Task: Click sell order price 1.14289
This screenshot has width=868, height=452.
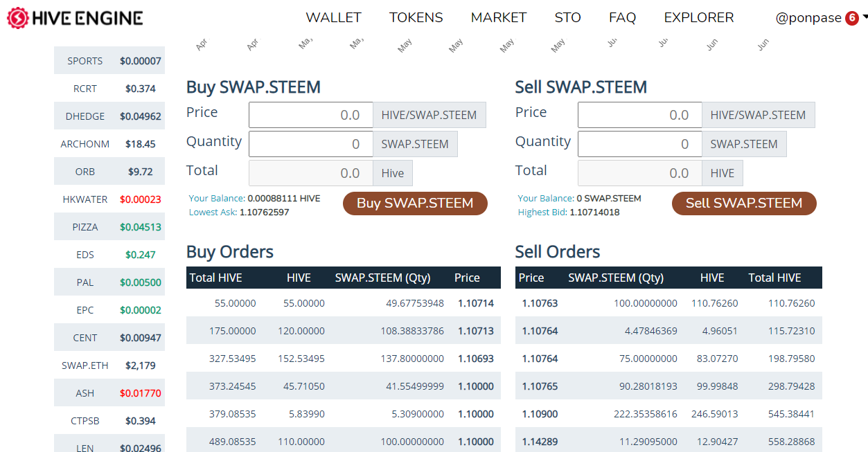Action: coord(538,442)
